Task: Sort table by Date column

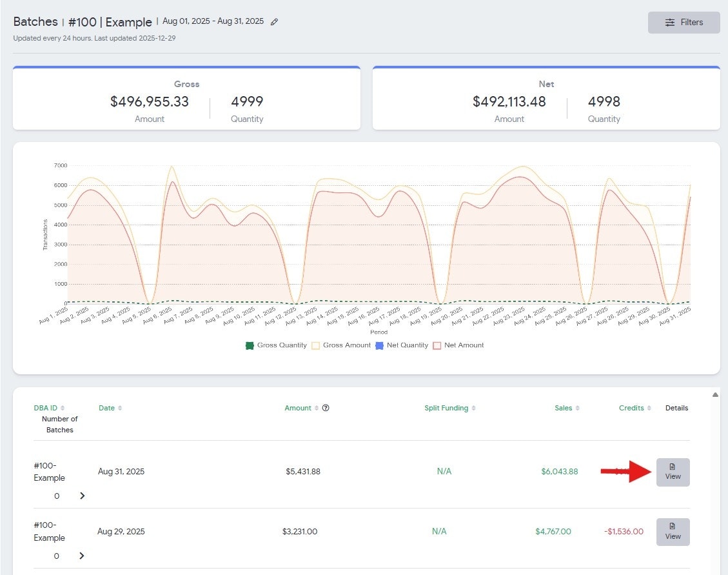Action: click(x=110, y=408)
